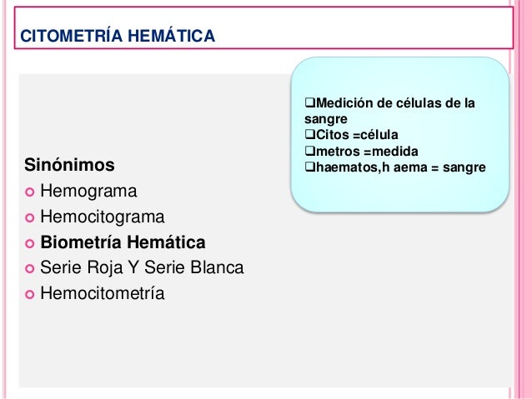The width and height of the screenshot is (532, 399).
Task: Click the pink vertical stripe on right edge
Action: [523, 199]
